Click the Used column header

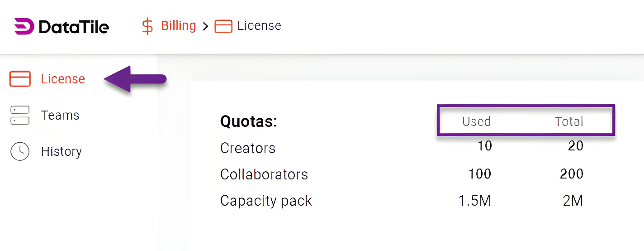click(476, 121)
